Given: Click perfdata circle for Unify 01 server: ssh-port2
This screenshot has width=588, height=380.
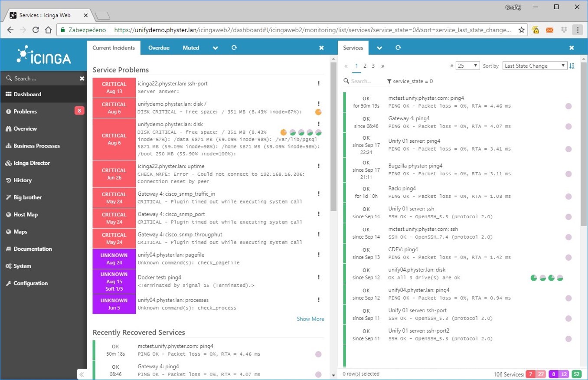Looking at the screenshot, I should click(x=568, y=339).
